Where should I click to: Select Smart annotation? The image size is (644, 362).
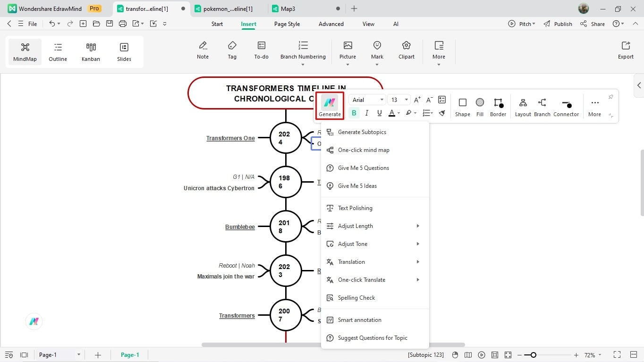375,320
